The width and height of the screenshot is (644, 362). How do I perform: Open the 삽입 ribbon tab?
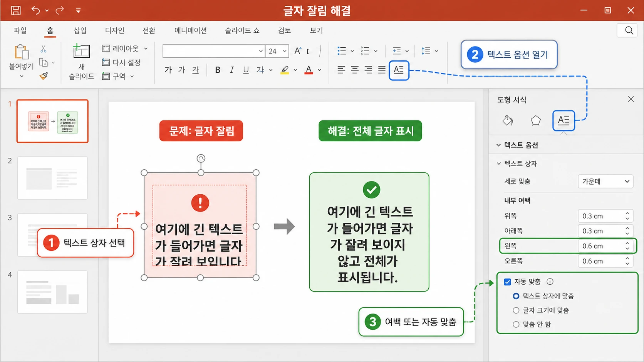coord(80,30)
